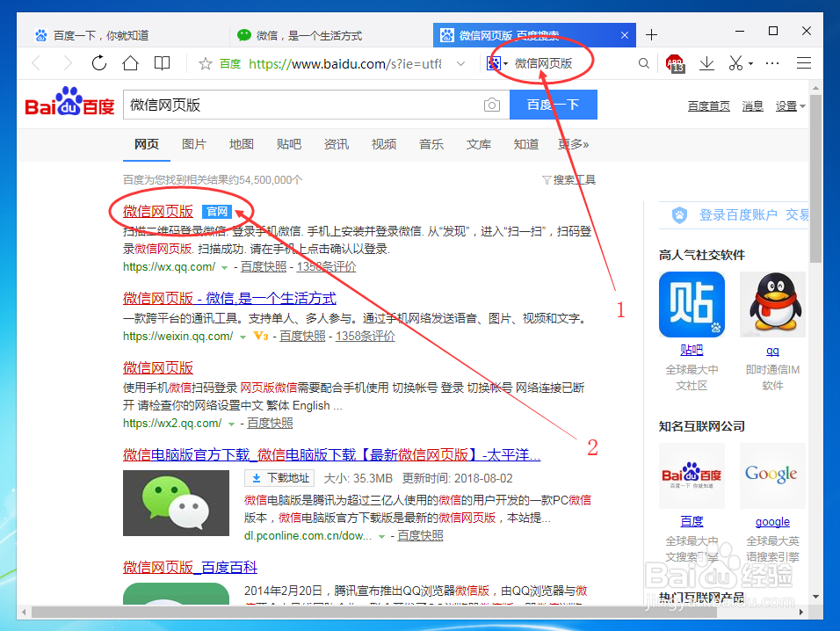Screen dimensions: 840x631
Task: Open 搜索工具 search tools filter
Action: (568, 180)
